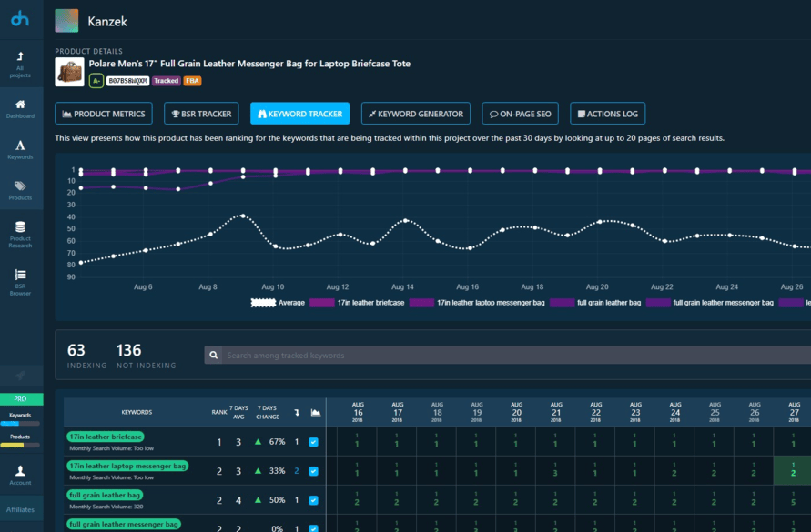Toggle full grain leather bag legend swatch

[563, 303]
